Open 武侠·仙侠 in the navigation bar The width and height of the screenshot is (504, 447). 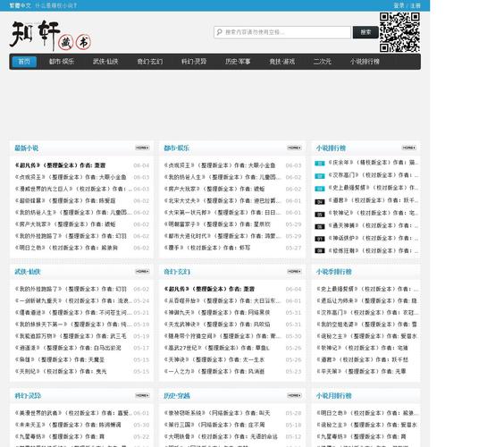(105, 62)
